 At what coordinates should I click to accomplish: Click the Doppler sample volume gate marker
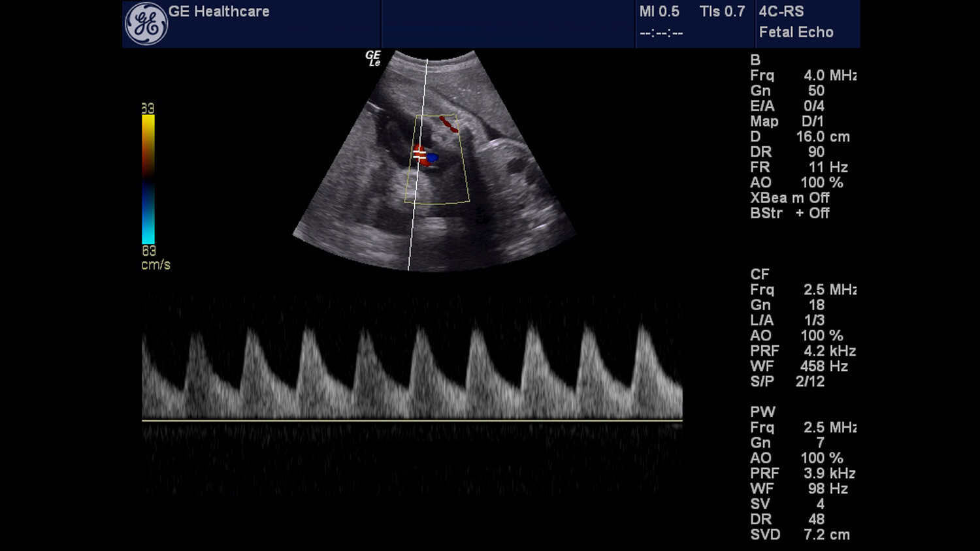419,154
